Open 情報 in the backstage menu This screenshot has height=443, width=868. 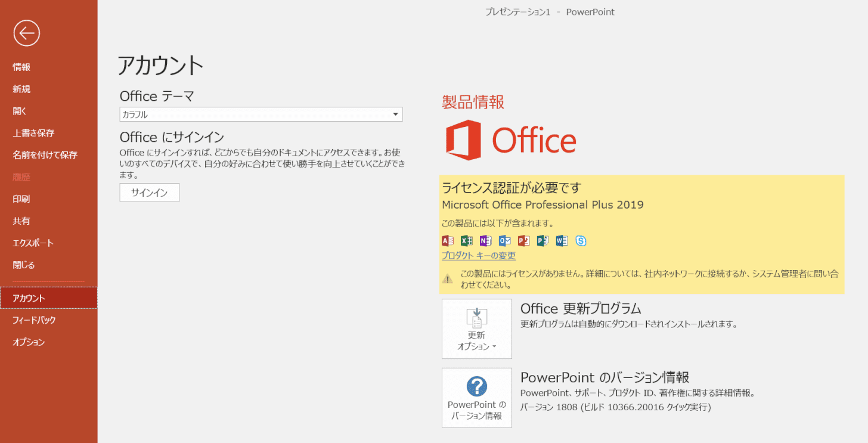click(48, 67)
